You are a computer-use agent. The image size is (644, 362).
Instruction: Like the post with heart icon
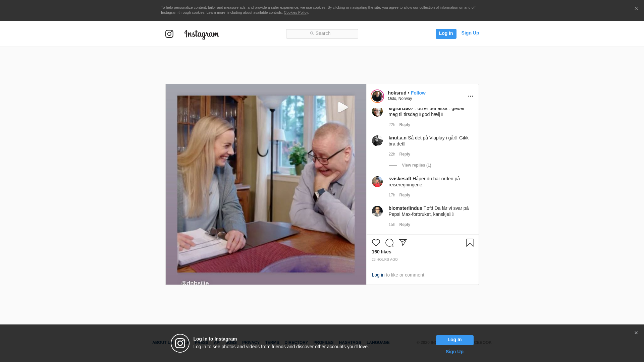376,243
